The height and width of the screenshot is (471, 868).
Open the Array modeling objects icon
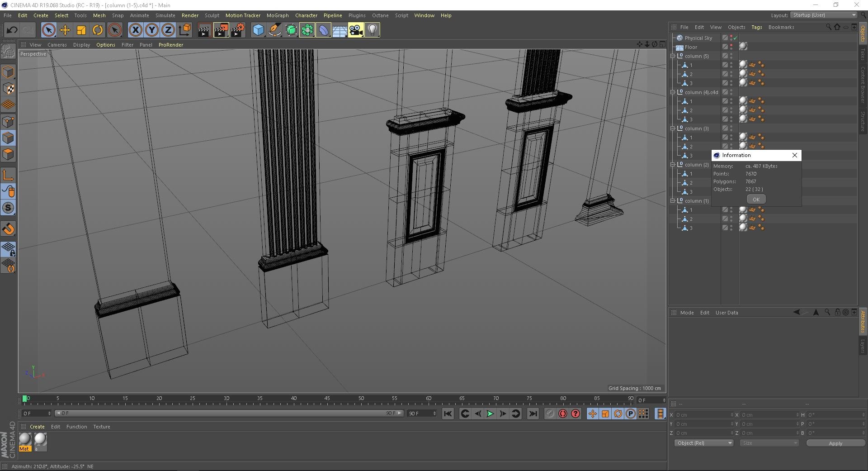click(x=307, y=30)
